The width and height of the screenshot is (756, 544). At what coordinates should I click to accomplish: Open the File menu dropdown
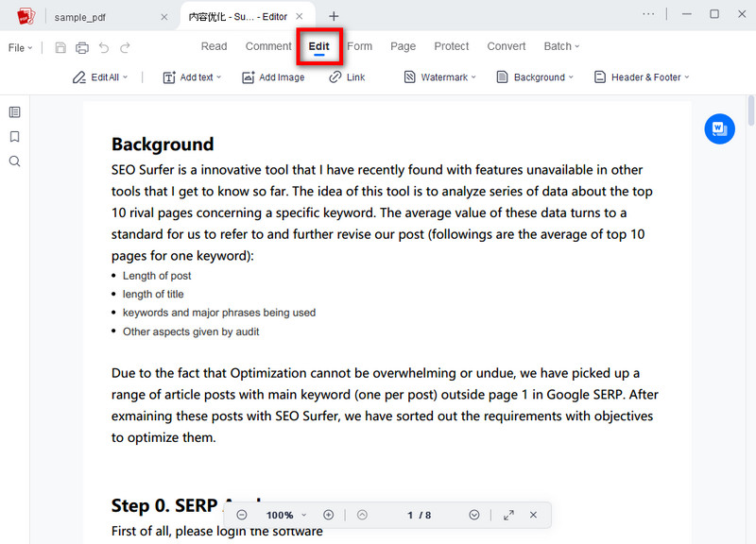point(20,48)
